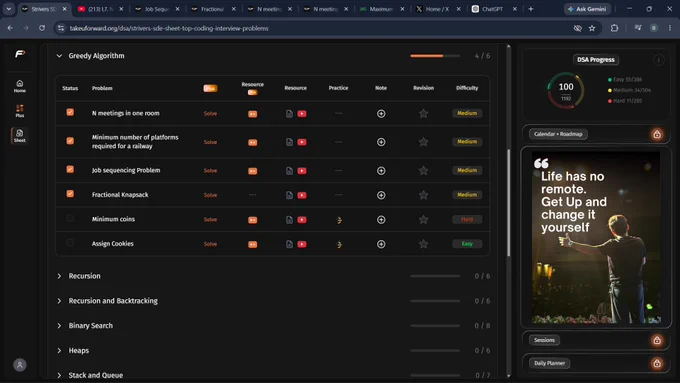680x383 pixels.
Task: Open the DSA Progress info icon
Action: (x=658, y=60)
